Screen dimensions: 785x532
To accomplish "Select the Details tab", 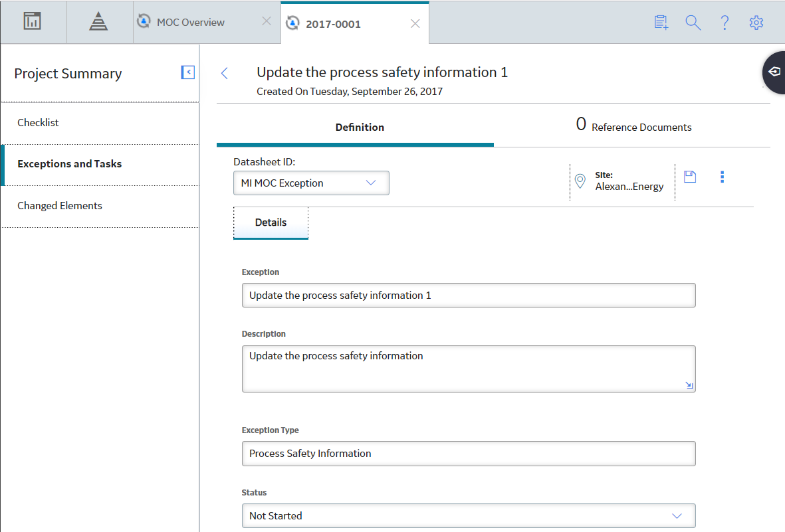I will (271, 222).
